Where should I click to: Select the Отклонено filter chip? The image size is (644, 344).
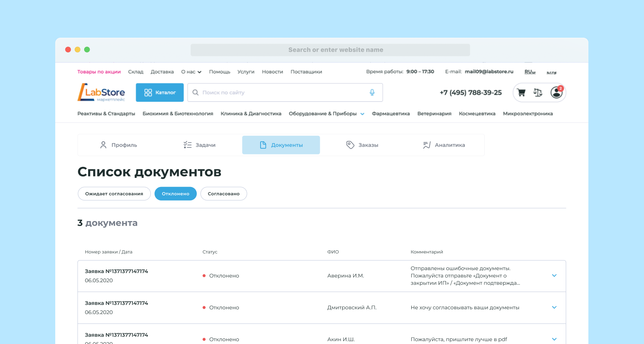tap(176, 194)
